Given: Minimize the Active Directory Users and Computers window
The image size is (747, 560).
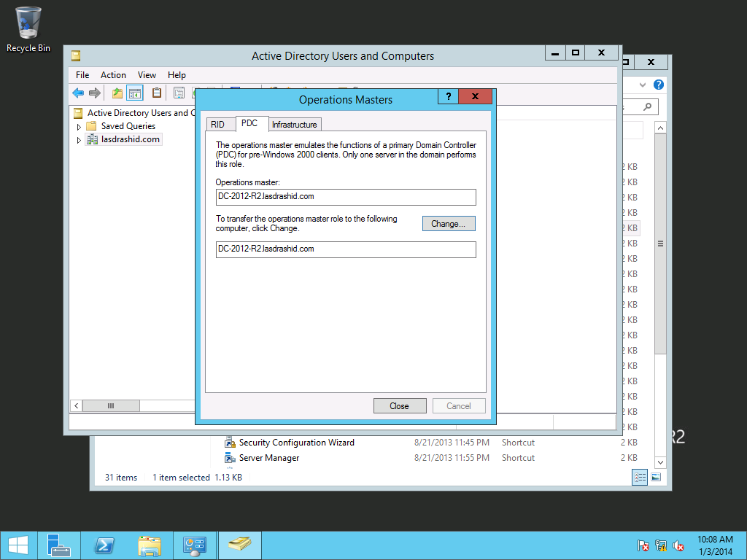Looking at the screenshot, I should [x=555, y=52].
